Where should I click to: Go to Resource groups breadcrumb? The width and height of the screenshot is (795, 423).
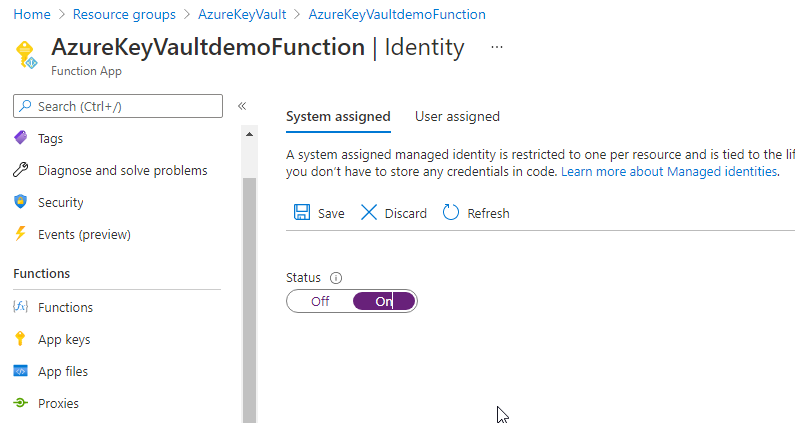click(124, 14)
